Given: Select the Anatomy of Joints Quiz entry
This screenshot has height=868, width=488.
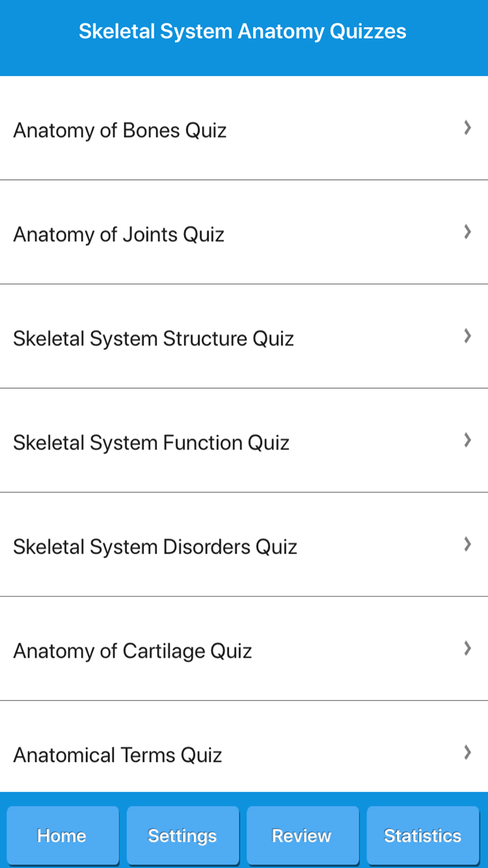Looking at the screenshot, I should click(x=119, y=234).
